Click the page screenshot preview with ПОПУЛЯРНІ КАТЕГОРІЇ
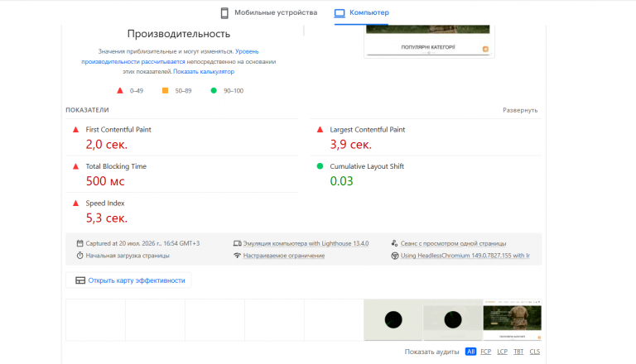 pyautogui.click(x=429, y=41)
